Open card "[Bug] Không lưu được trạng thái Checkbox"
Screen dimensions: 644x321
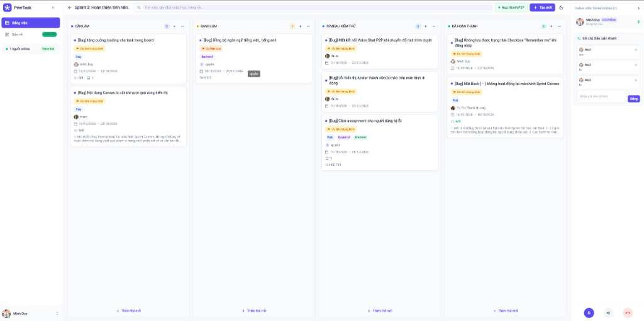click(x=505, y=54)
